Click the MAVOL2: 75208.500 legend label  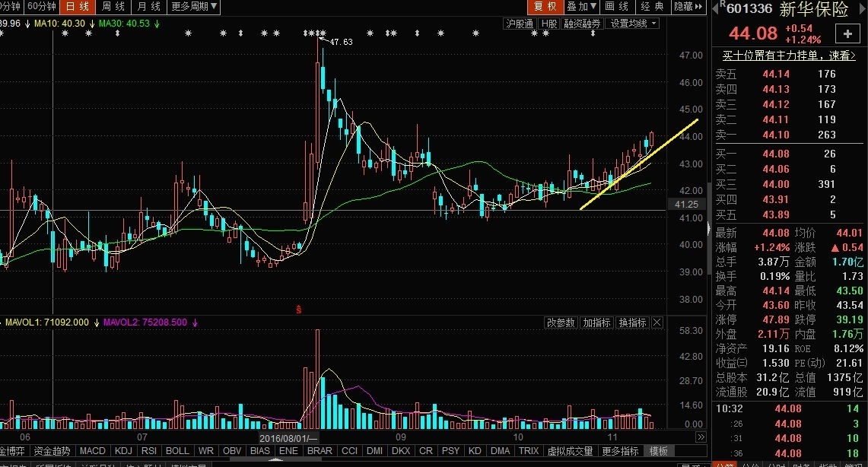pos(145,322)
